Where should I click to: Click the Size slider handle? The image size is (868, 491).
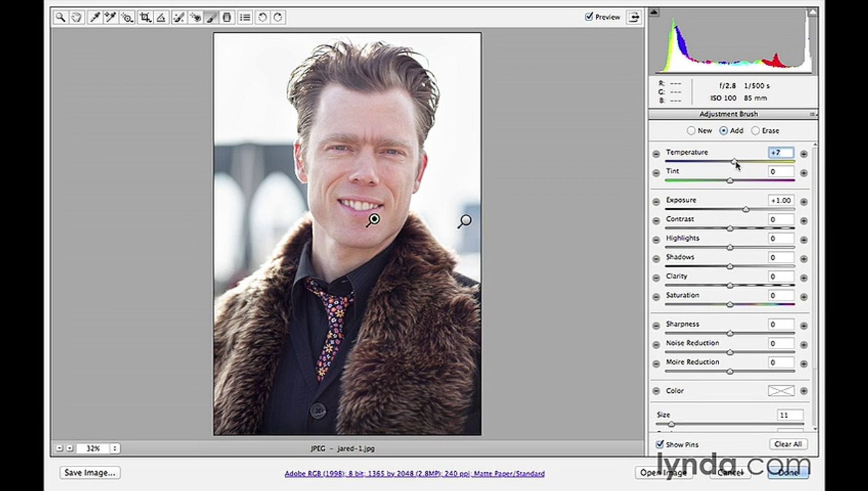tap(671, 424)
